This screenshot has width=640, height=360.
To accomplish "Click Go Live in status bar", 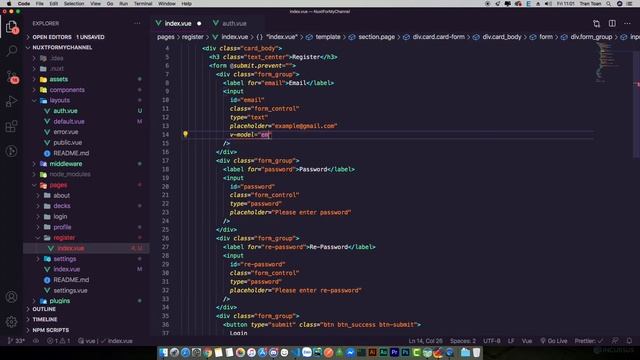I will pos(554,341).
